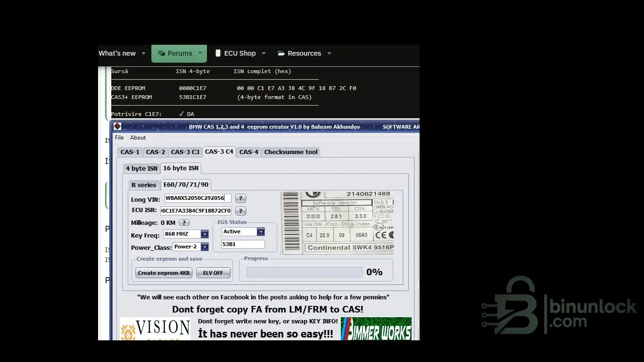
Task: Select the 16 byte ISN tab
Action: tap(181, 168)
